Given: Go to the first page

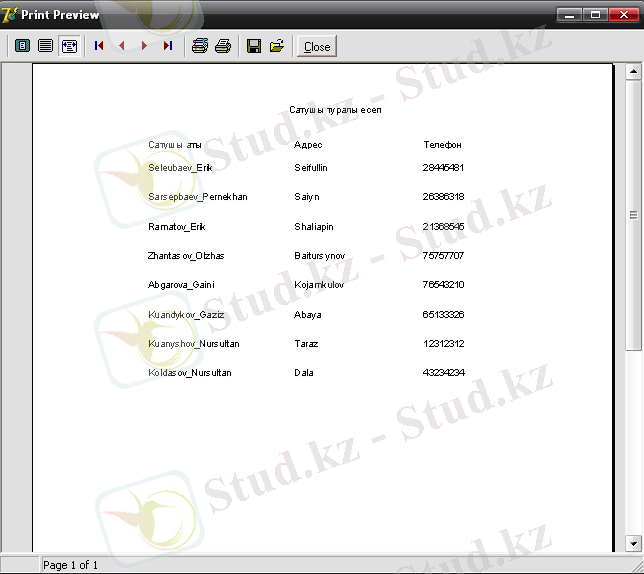Looking at the screenshot, I should 99,46.
